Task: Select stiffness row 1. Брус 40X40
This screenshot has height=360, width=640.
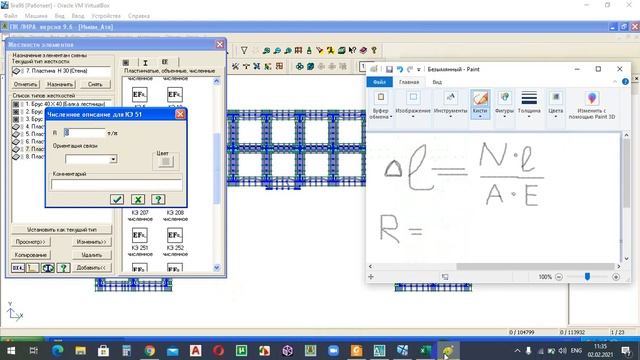Action: [61, 104]
